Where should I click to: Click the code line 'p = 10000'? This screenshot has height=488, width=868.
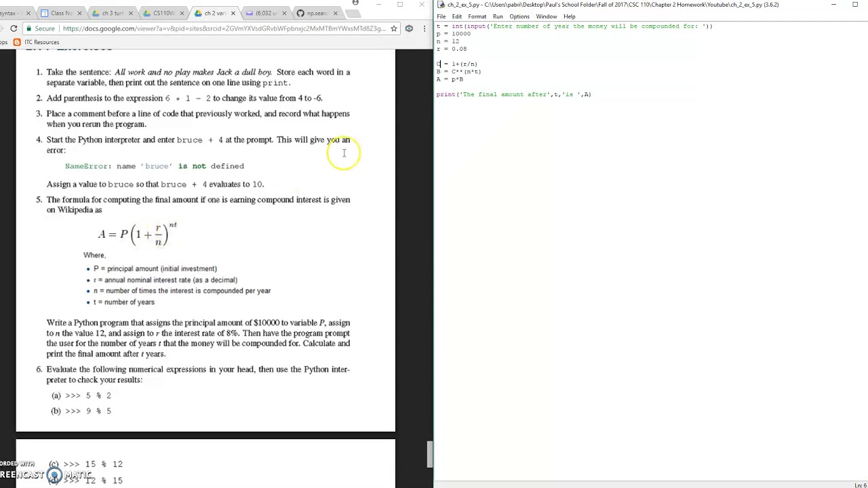[x=453, y=34]
